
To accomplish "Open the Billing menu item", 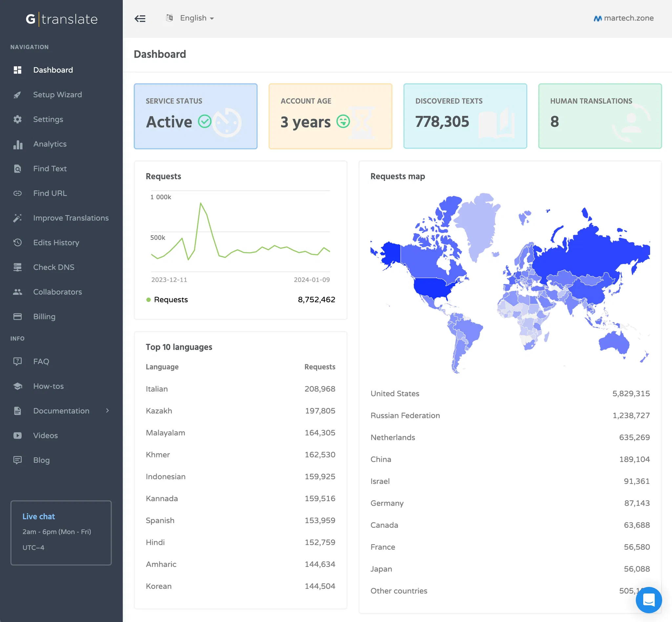I will click(x=44, y=317).
